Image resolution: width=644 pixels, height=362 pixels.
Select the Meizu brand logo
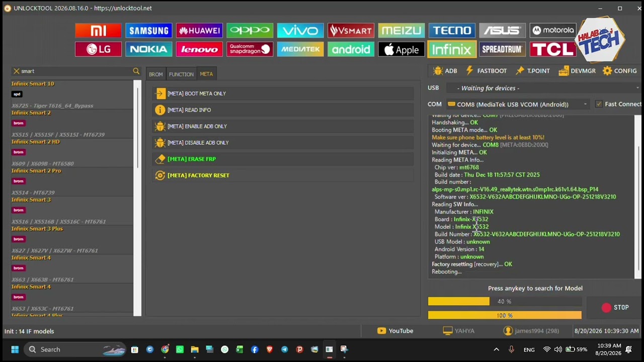tap(401, 31)
